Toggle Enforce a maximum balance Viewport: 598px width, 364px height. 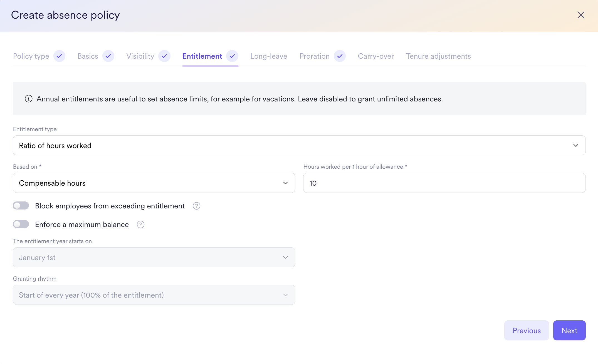21,224
